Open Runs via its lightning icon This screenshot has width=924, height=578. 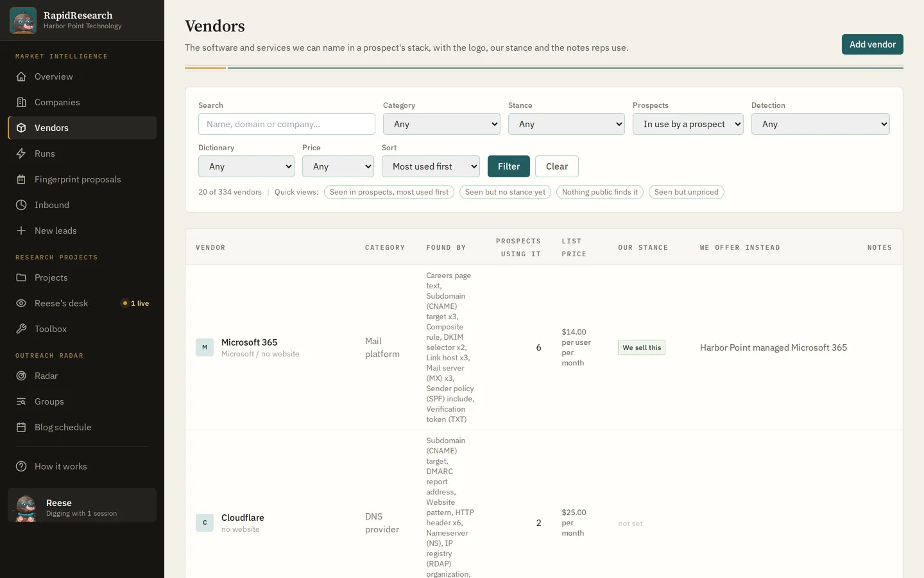pos(21,153)
